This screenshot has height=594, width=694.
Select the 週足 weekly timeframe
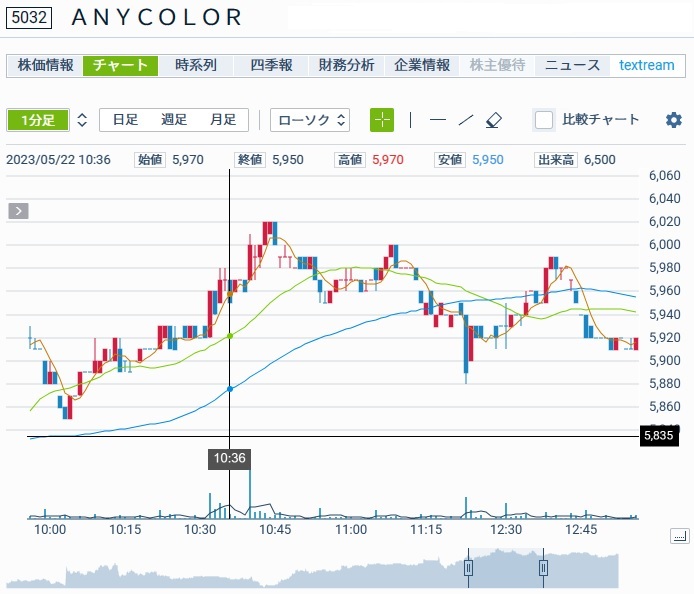click(x=174, y=120)
